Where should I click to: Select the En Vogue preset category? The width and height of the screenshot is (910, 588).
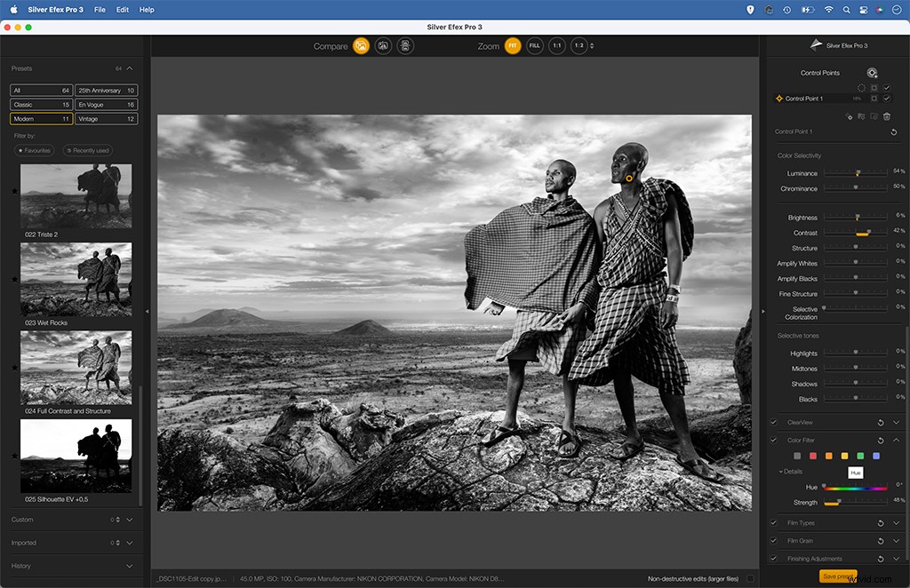coord(105,104)
